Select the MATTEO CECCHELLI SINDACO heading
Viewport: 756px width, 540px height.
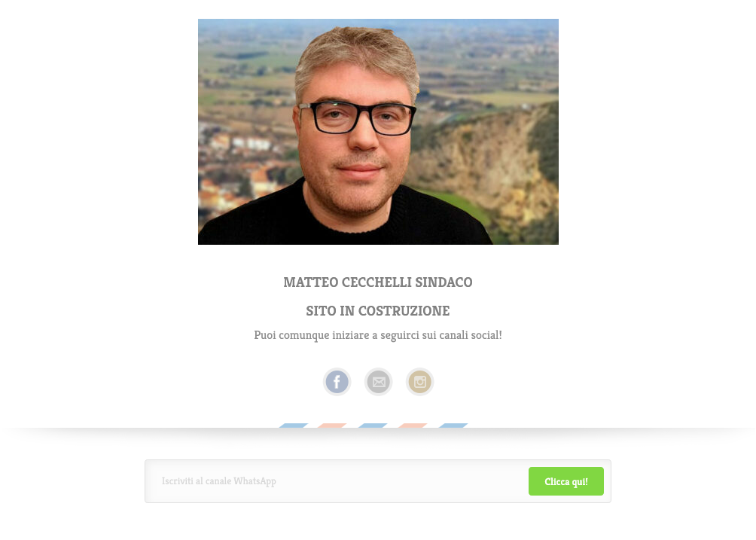point(378,282)
